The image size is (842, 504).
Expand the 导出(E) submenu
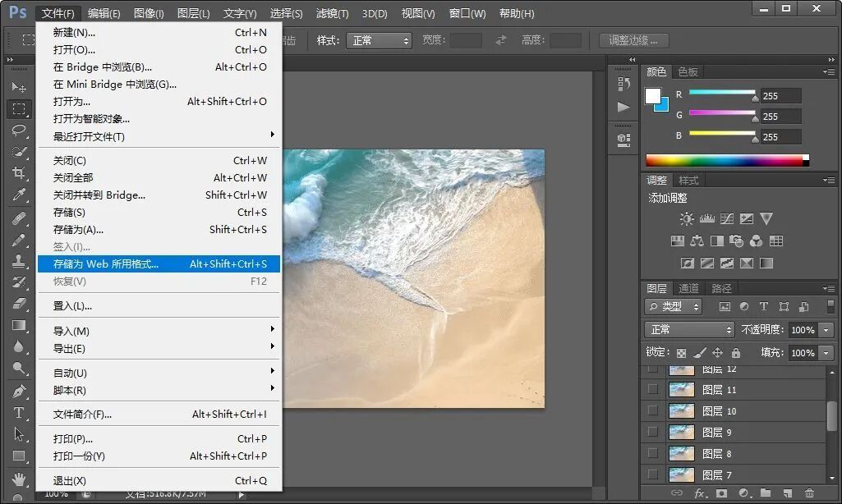coord(159,348)
